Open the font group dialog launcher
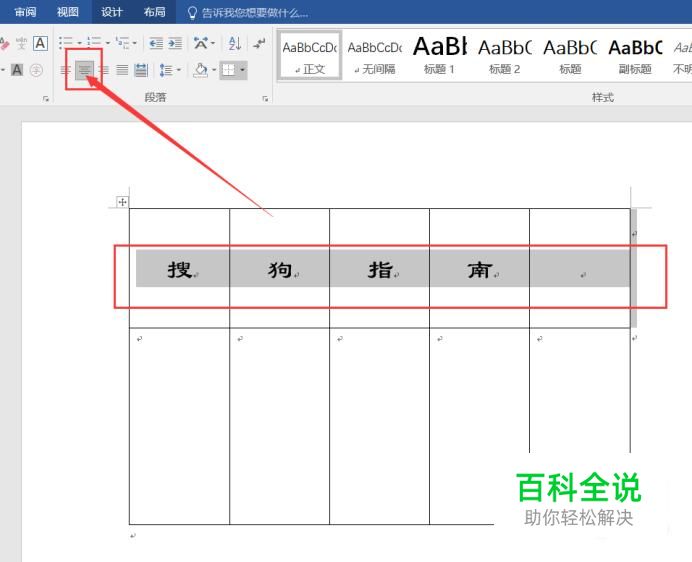This screenshot has width=692, height=562. pyautogui.click(x=46, y=99)
